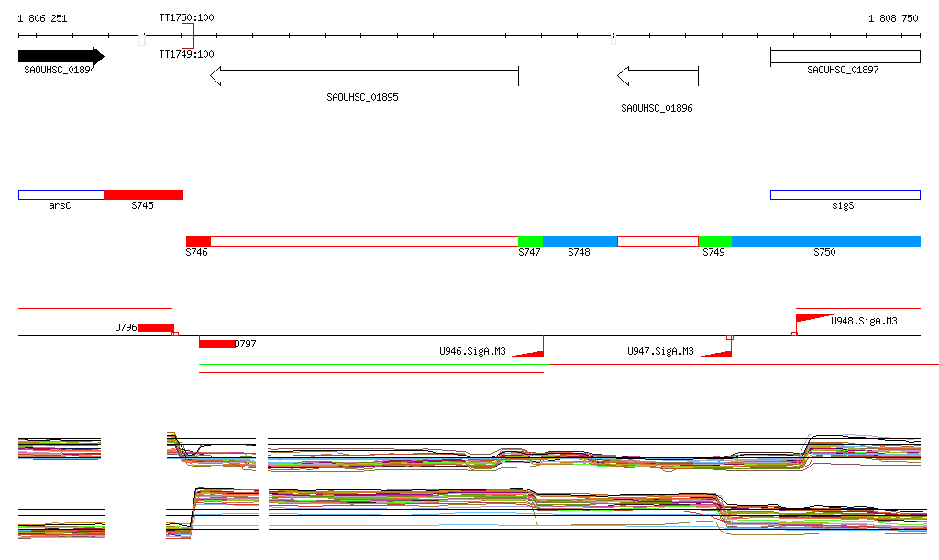Click the U948.SigA.M3 red flag marker
Image resolution: width=939 pixels, height=560 pixels.
click(813, 319)
